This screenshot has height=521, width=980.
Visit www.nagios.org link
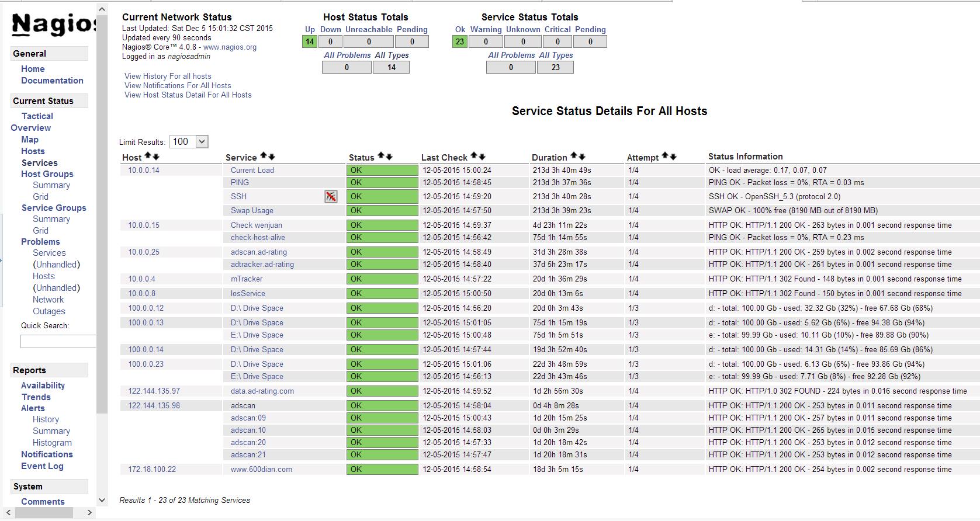[230, 47]
